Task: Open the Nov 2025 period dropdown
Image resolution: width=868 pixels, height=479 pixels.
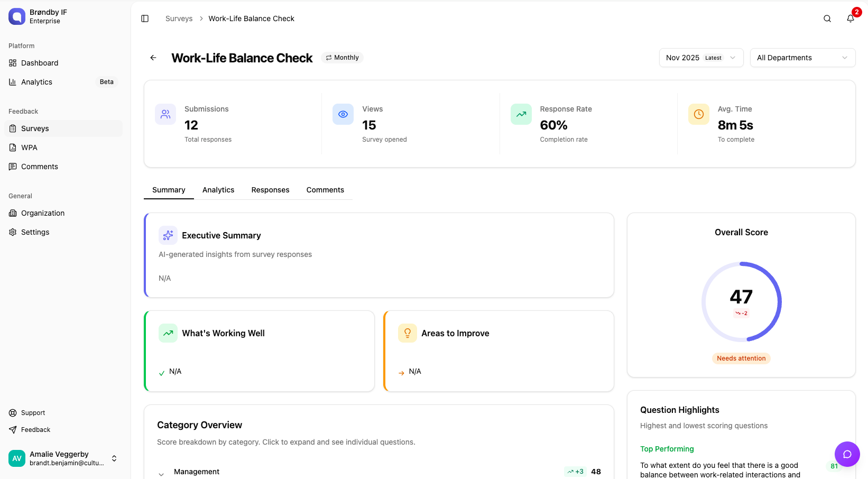Action: click(701, 58)
